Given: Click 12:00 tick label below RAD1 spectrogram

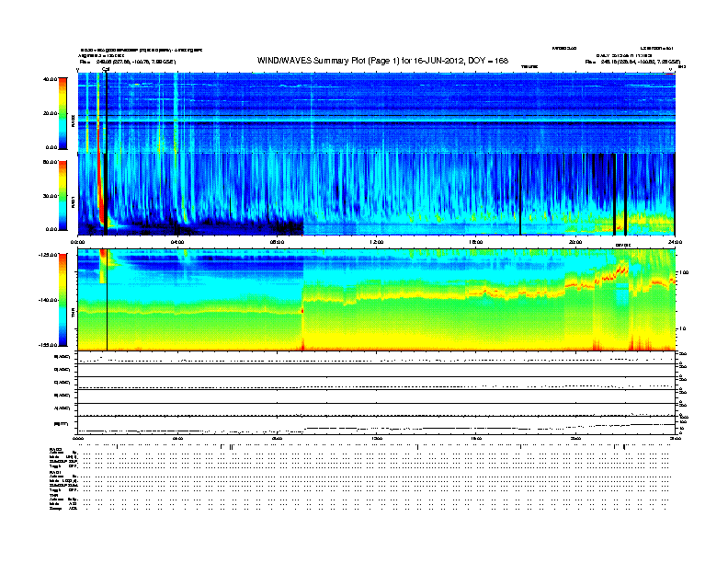Looking at the screenshot, I should [x=377, y=242].
